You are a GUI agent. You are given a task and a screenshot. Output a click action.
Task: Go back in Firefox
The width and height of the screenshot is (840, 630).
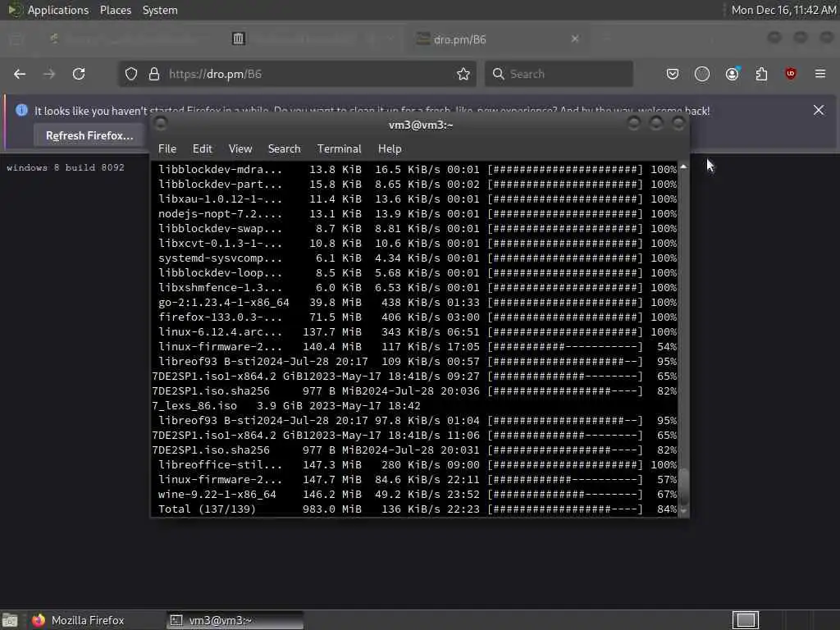(20, 74)
